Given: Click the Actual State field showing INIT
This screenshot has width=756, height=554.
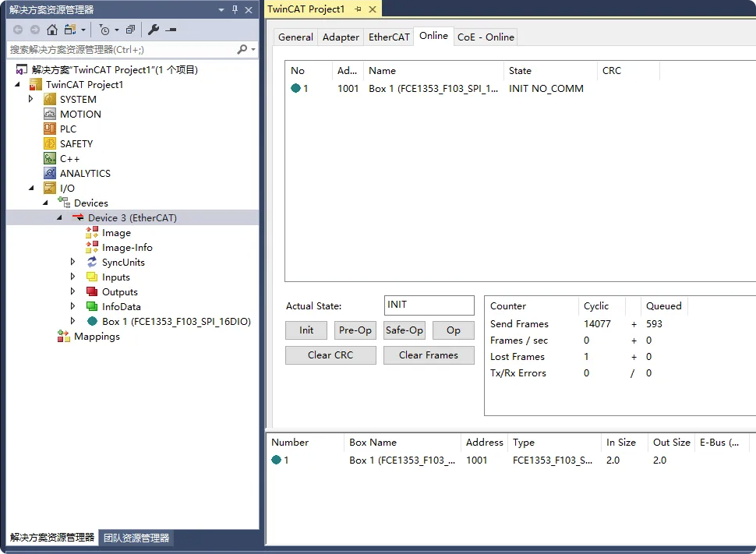Looking at the screenshot, I should tap(429, 305).
